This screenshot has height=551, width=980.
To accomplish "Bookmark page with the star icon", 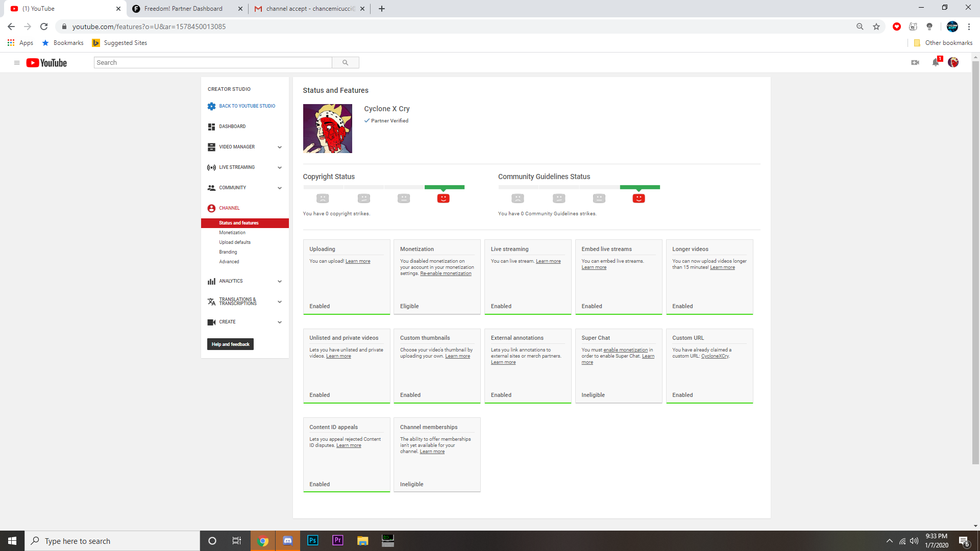I will click(x=876, y=27).
